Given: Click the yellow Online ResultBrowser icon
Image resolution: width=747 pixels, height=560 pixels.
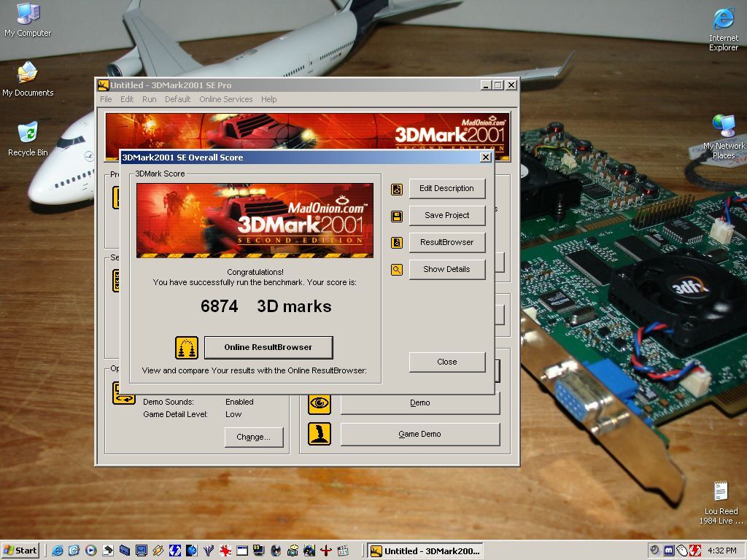Looking at the screenshot, I should pos(186,348).
